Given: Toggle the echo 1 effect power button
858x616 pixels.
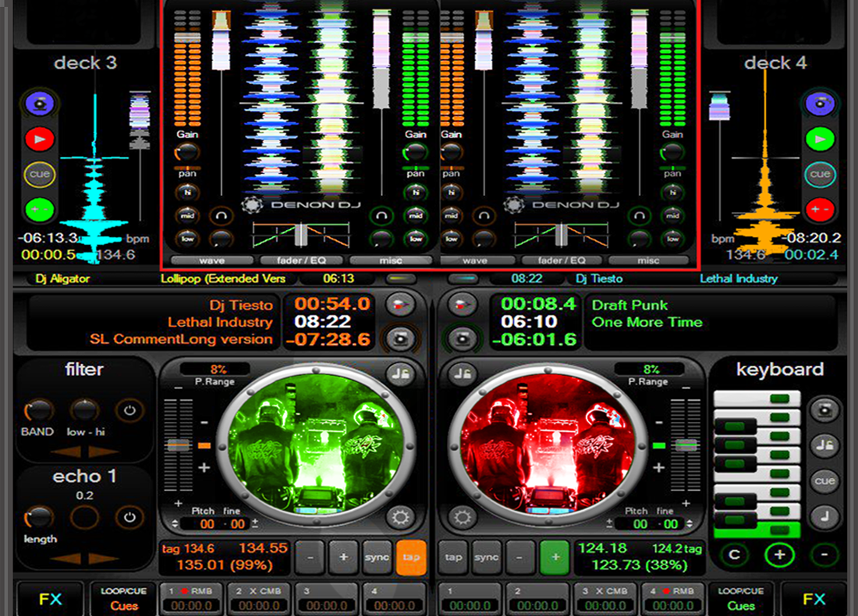Looking at the screenshot, I should [x=129, y=517].
